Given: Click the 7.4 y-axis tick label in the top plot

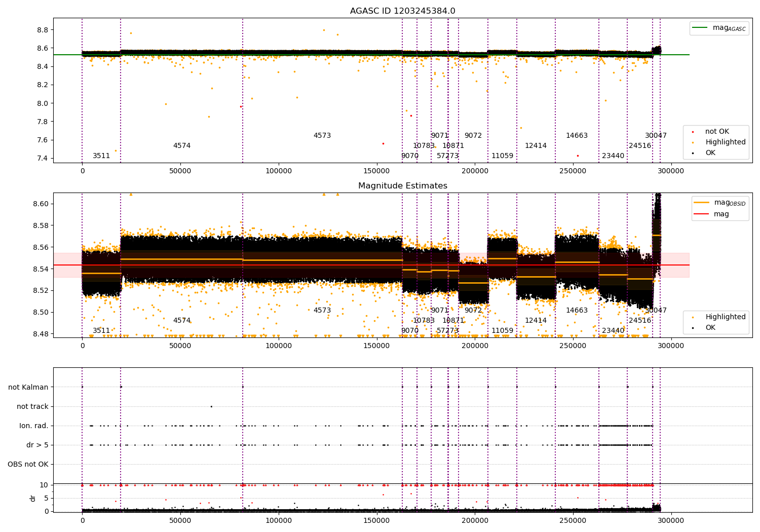Looking at the screenshot, I should coord(43,159).
